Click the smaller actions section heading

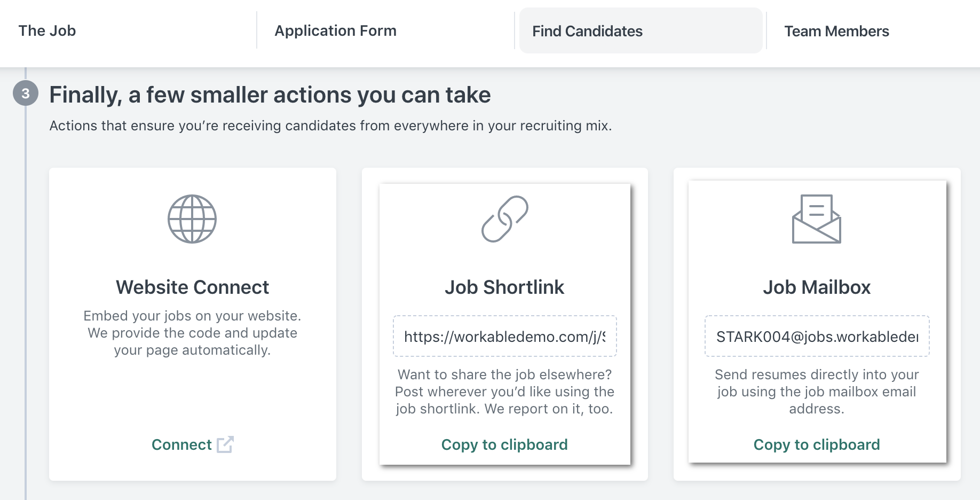click(270, 95)
